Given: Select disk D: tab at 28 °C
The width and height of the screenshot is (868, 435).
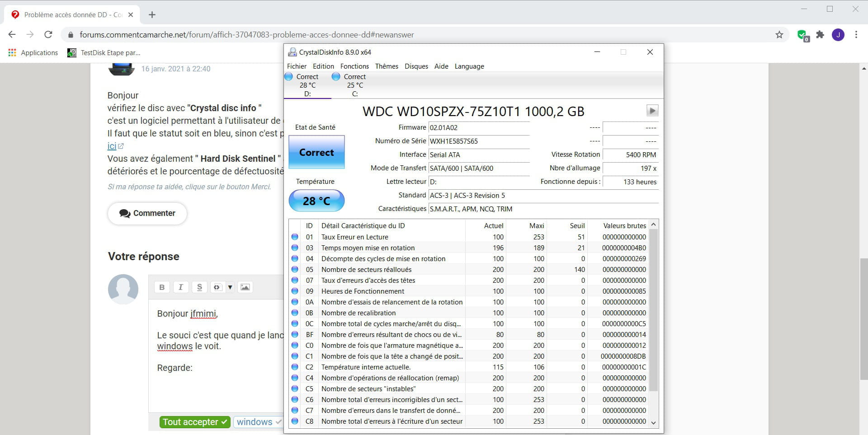Looking at the screenshot, I should (x=307, y=85).
